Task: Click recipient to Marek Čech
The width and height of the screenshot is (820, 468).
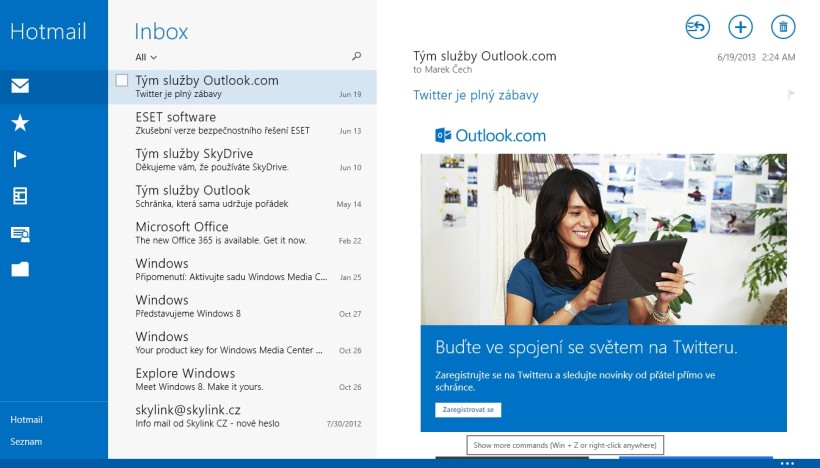Action: pos(442,70)
